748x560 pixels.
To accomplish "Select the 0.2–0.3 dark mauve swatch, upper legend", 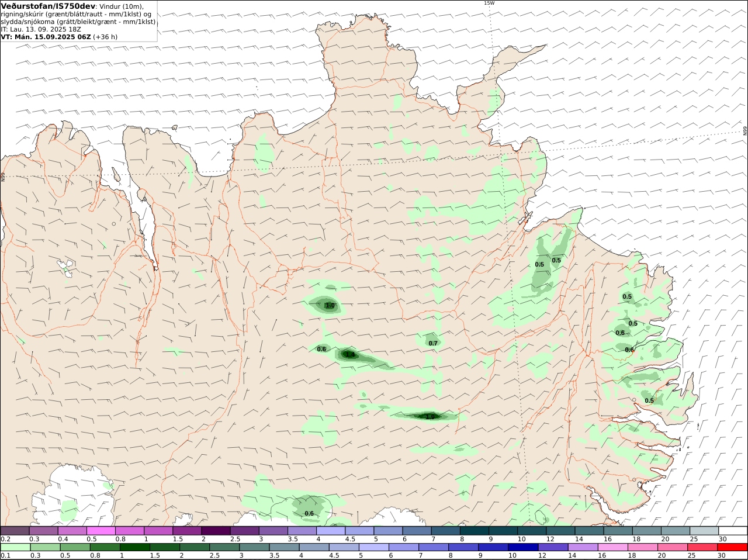I will [x=15, y=530].
